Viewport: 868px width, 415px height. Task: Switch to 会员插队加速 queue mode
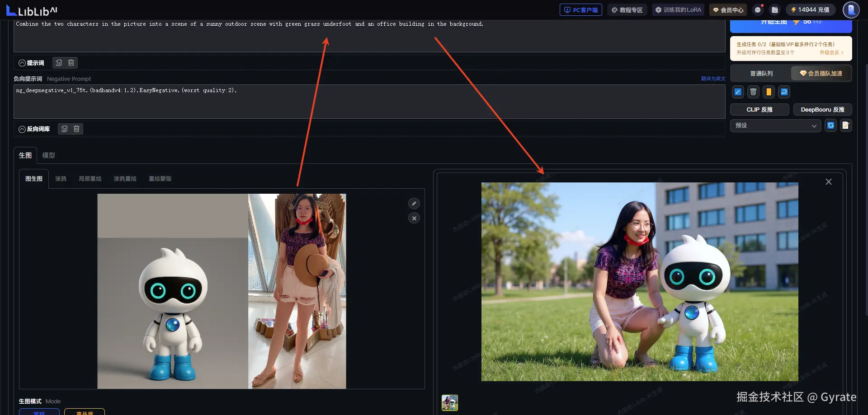pyautogui.click(x=821, y=74)
